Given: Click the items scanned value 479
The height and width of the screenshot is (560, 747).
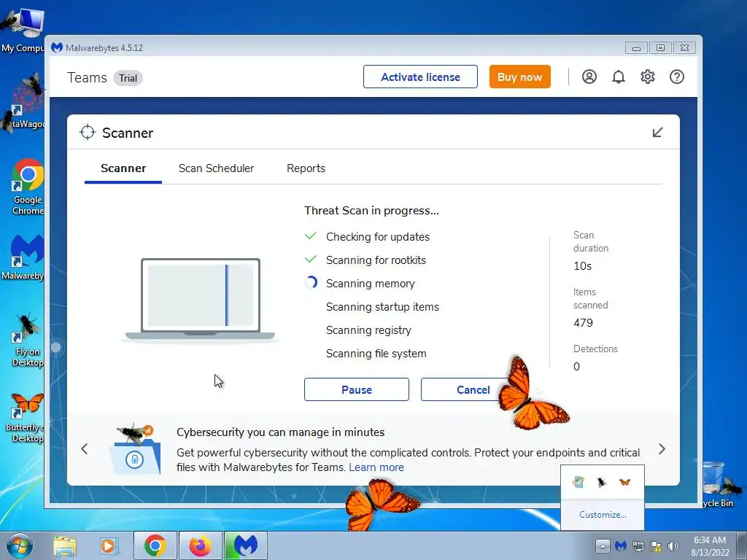Looking at the screenshot, I should tap(583, 323).
